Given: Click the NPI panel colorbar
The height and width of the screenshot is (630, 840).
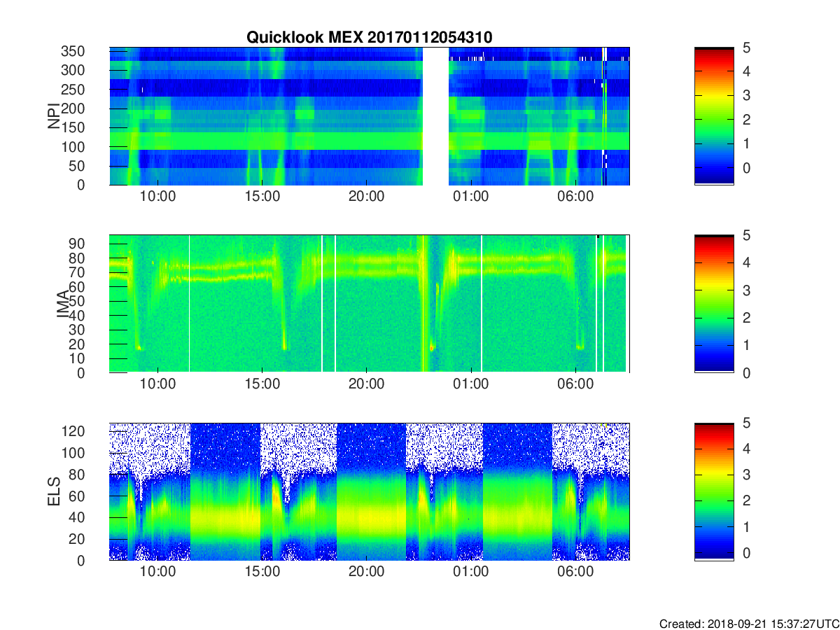Looking at the screenshot, I should click(x=713, y=116).
